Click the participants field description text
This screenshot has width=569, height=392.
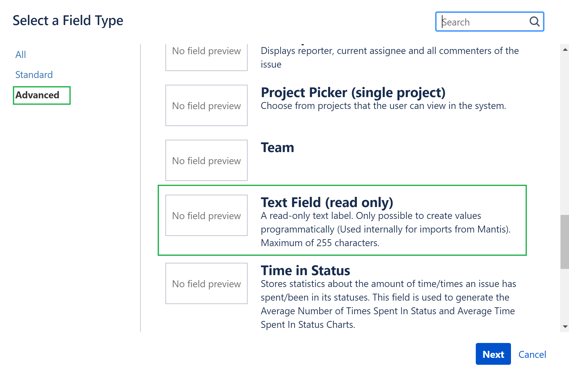coord(389,57)
